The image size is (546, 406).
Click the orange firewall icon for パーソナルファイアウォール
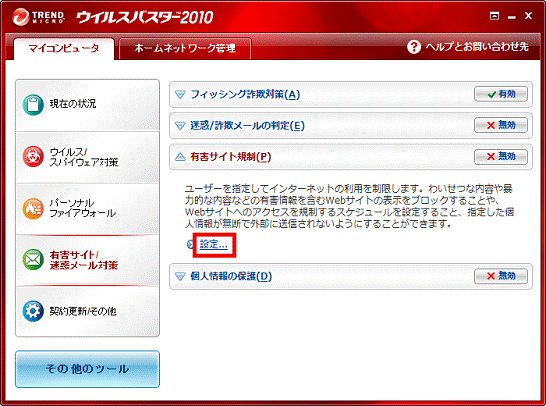pyautogui.click(x=33, y=208)
